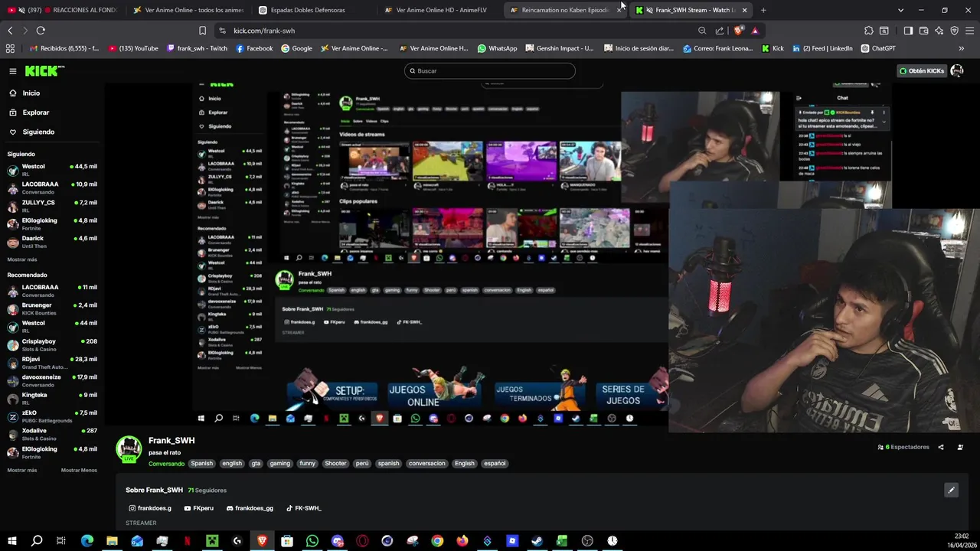Open the ChatGPT bookmark

(878, 48)
